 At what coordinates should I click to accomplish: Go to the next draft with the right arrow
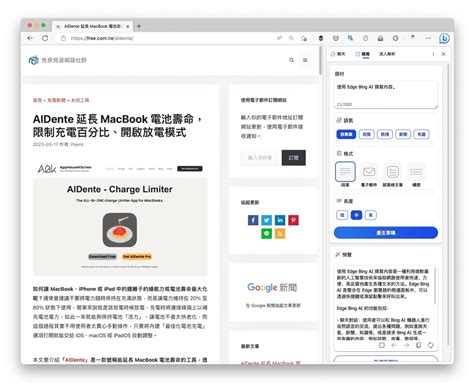click(406, 345)
